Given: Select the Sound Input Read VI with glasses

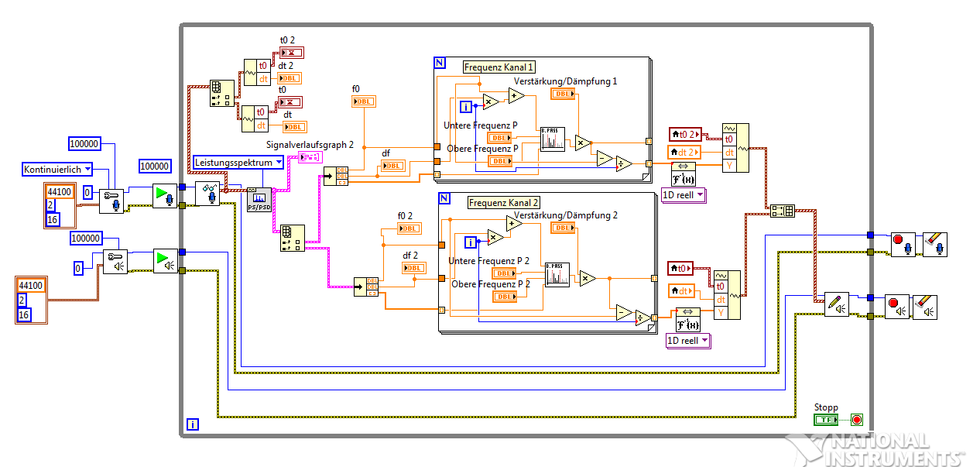Looking at the screenshot, I should click(x=207, y=194).
